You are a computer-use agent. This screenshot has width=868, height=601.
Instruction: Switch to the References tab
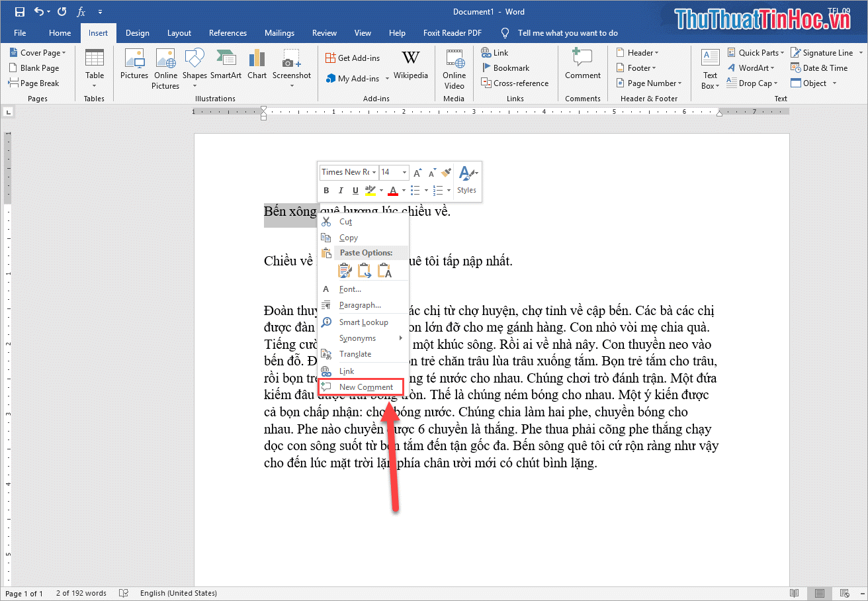[x=228, y=33]
